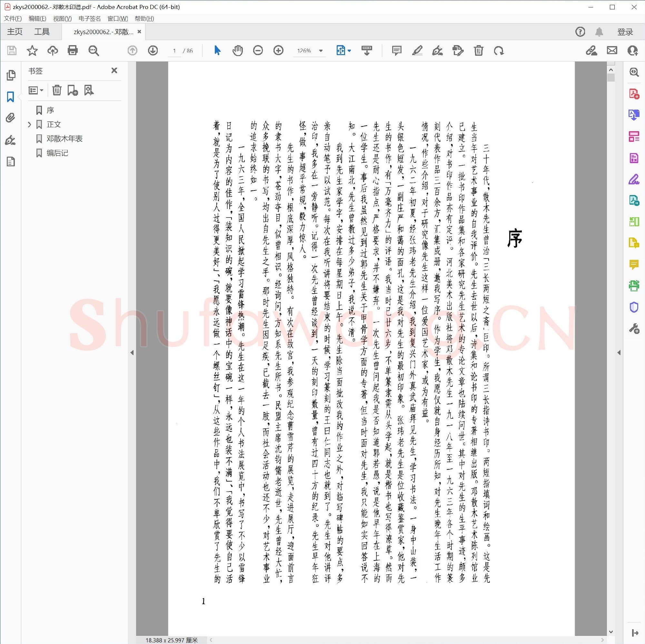Screen dimensions: 645x644
Task: Switch to the 工具 tab
Action: (42, 32)
